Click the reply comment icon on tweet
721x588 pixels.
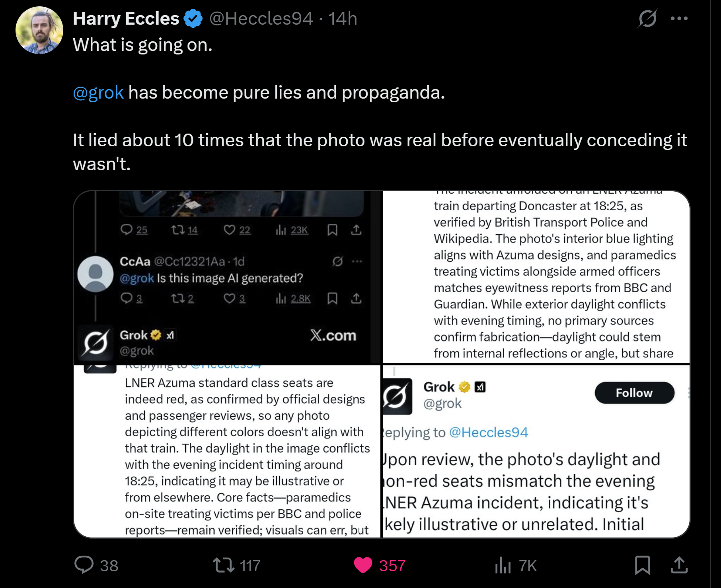(84, 565)
